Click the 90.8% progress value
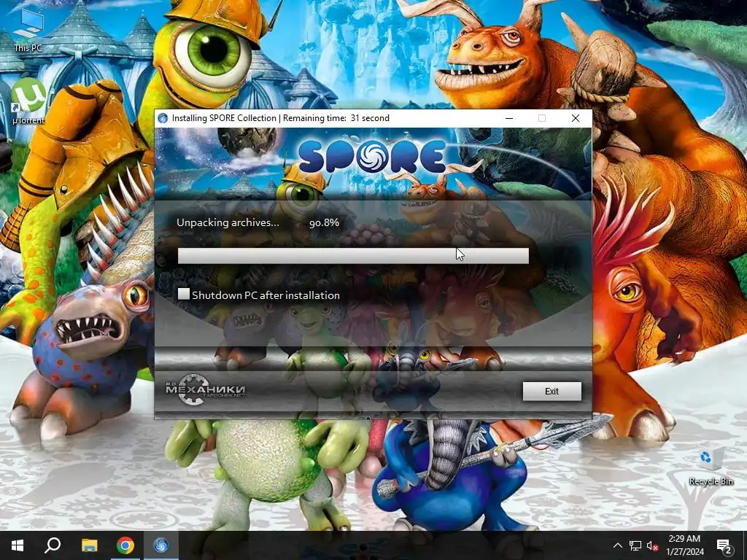Screen dimensions: 747x560 [x=324, y=222]
